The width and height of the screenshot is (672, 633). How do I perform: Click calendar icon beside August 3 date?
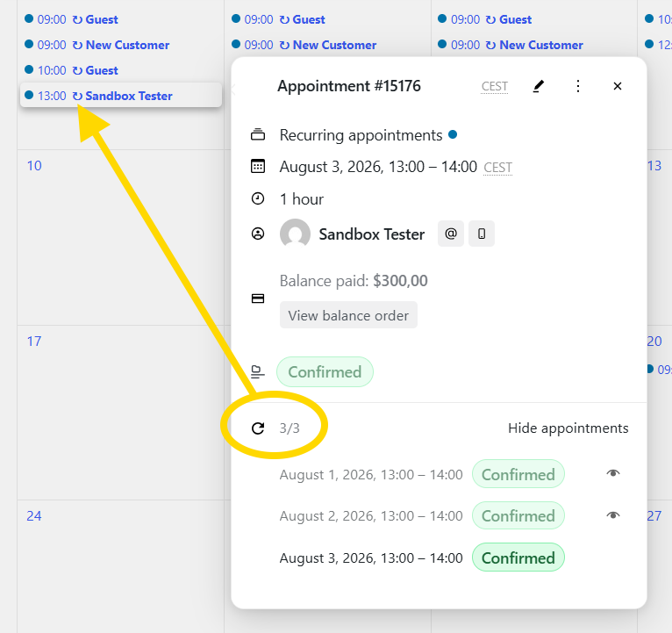pos(258,166)
